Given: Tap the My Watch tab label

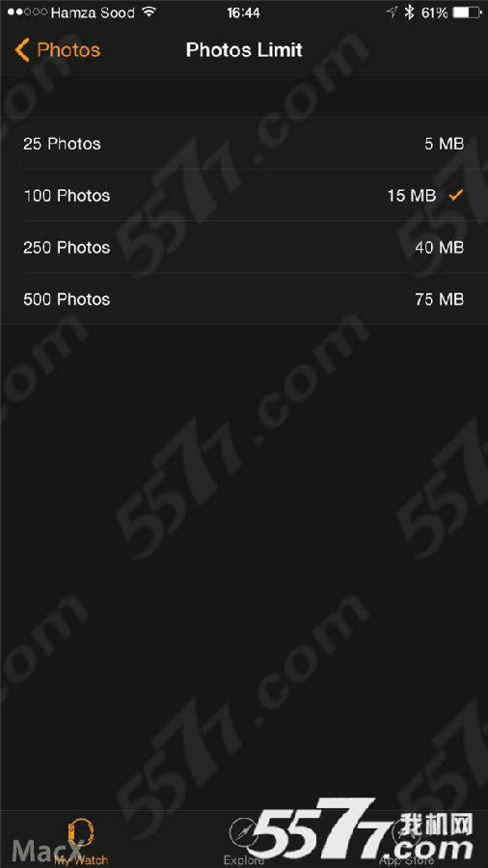Looking at the screenshot, I should pyautogui.click(x=81, y=859).
